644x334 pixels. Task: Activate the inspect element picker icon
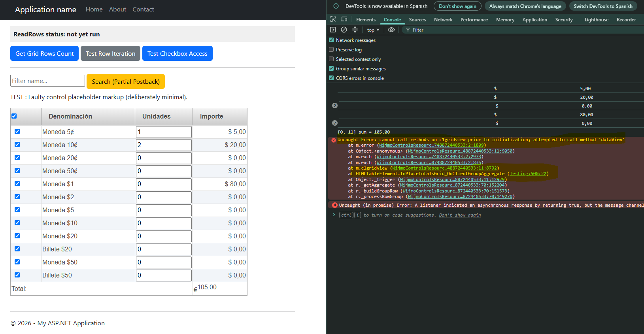(333, 19)
